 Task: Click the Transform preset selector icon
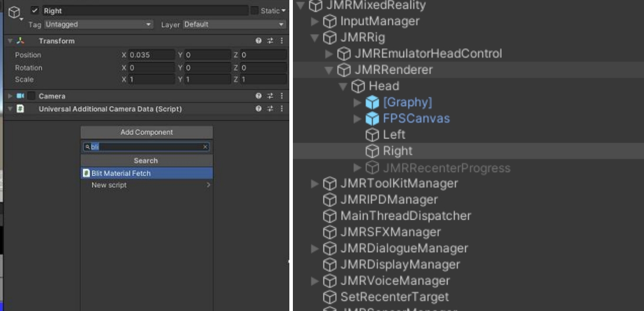pyautogui.click(x=271, y=41)
